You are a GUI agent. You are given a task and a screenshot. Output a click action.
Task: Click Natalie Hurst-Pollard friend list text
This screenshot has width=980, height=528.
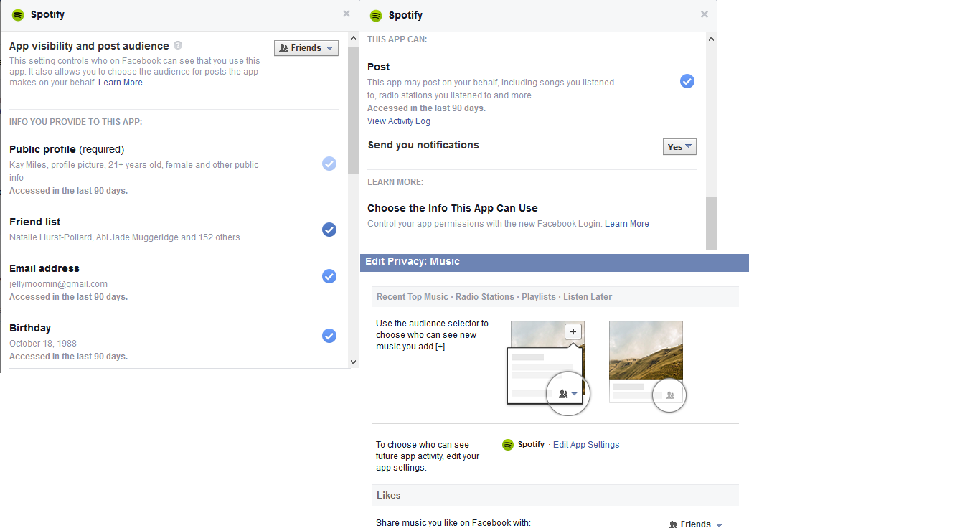[x=125, y=237]
